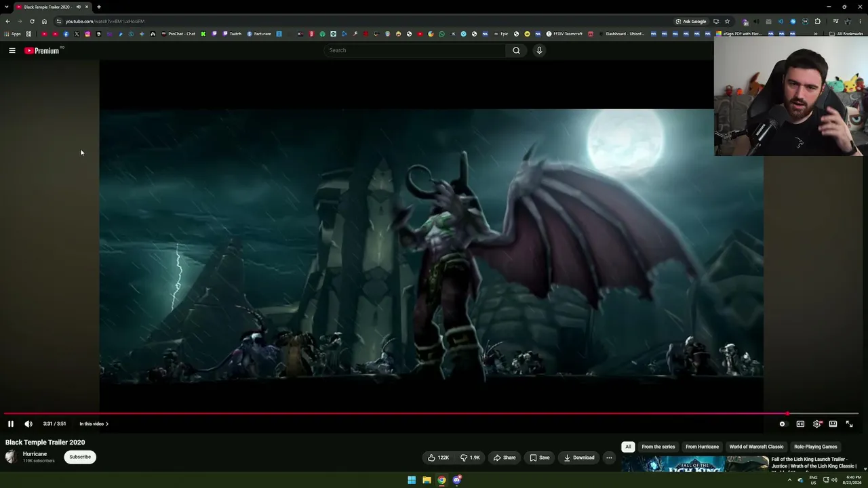Click the Ask Google button
Screen dimensions: 868x488
point(690,21)
